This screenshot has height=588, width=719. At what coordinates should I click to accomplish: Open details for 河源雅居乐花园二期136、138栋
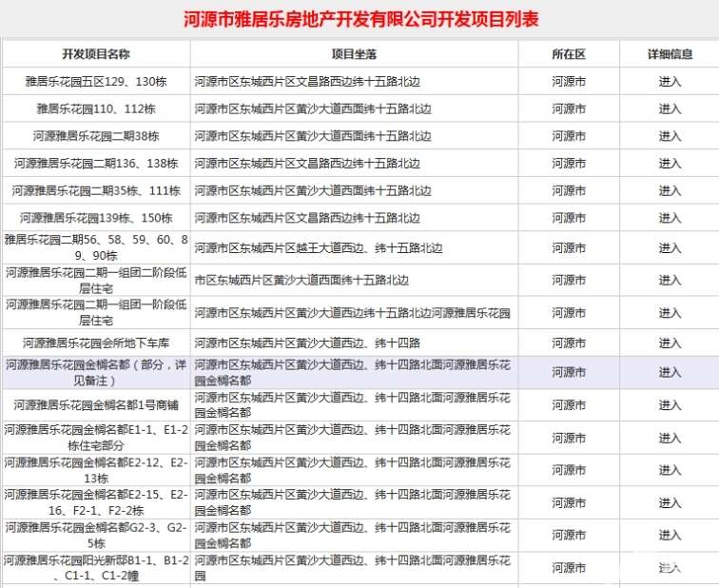(670, 164)
